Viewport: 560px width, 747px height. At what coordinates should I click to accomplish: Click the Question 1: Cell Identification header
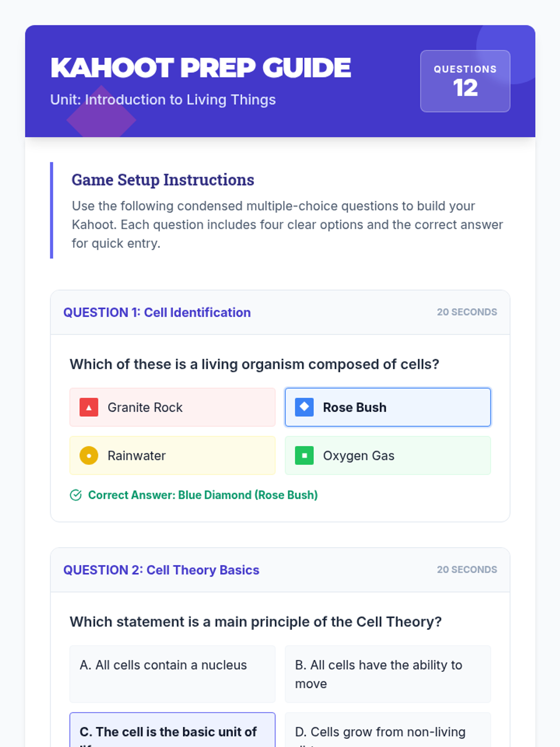click(157, 312)
